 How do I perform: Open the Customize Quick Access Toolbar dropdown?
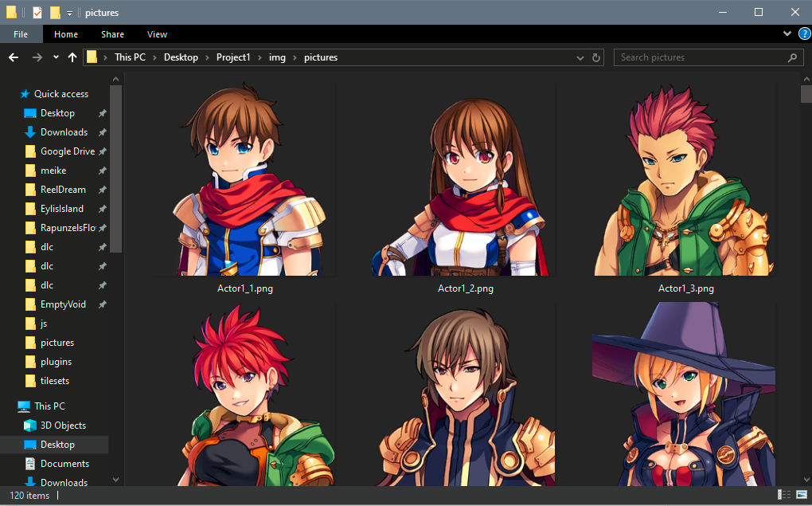pos(69,13)
